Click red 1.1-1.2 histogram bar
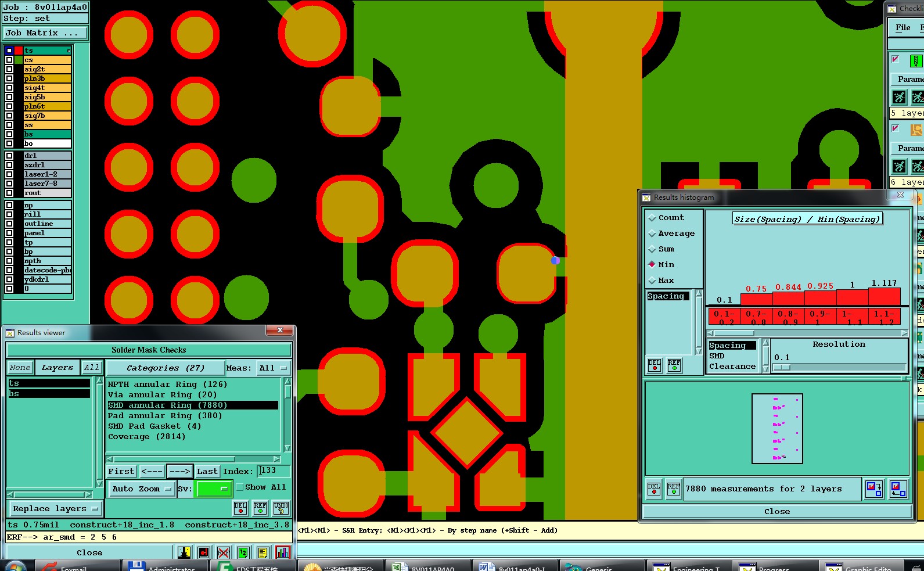This screenshot has width=924, height=571. [884, 296]
